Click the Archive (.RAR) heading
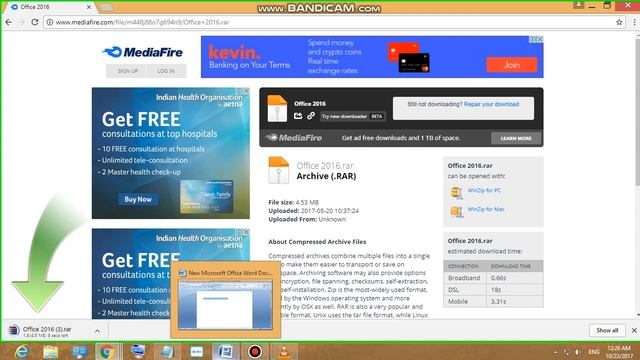The image size is (640, 360). click(x=326, y=176)
